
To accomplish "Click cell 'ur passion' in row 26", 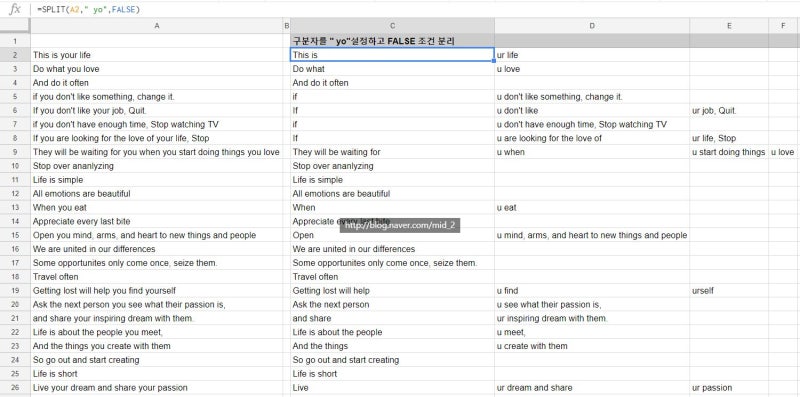I will (x=729, y=388).
